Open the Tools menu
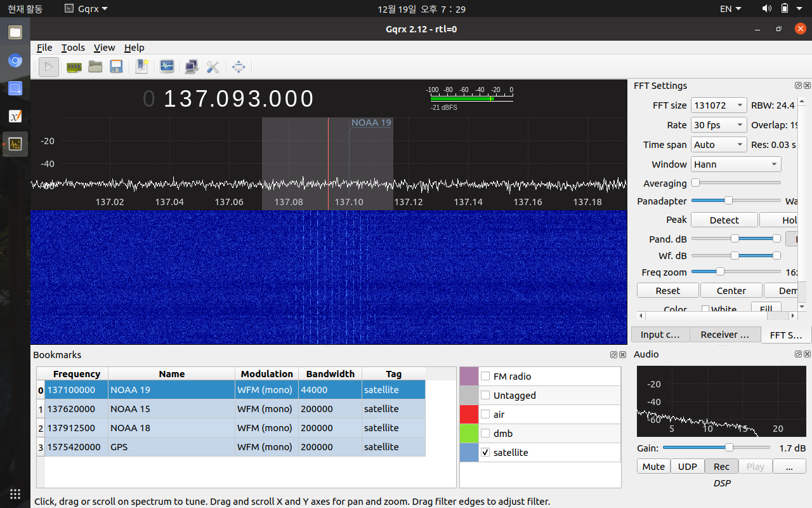This screenshot has height=508, width=812. (x=73, y=48)
